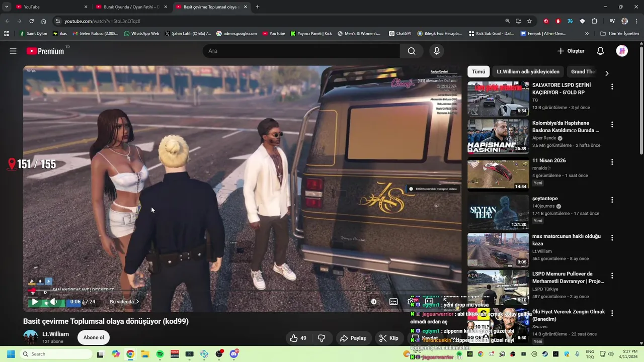644x362 pixels.
Task: Open the YouTube notifications bell
Action: [x=600, y=51]
